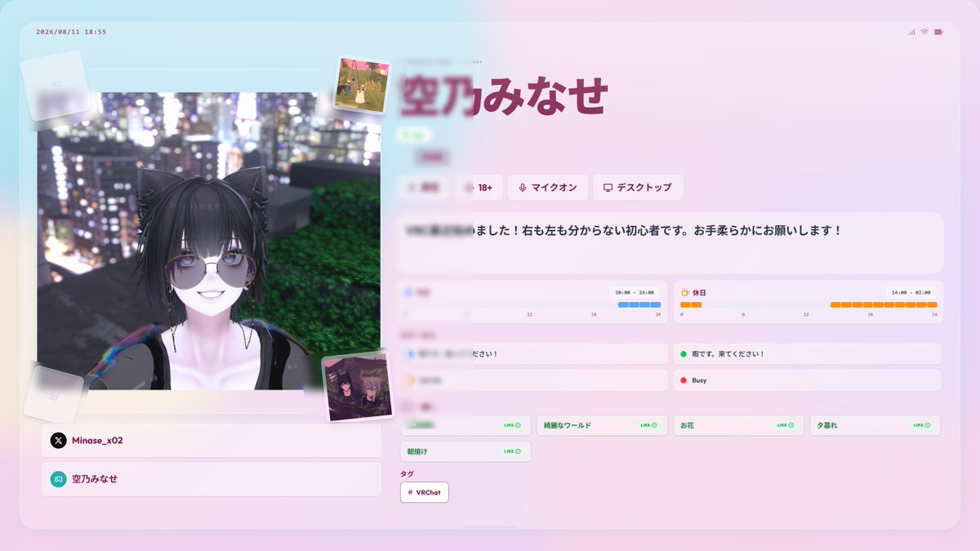This screenshot has width=980, height=551.
Task: Select the Busy status row
Action: [x=807, y=380]
